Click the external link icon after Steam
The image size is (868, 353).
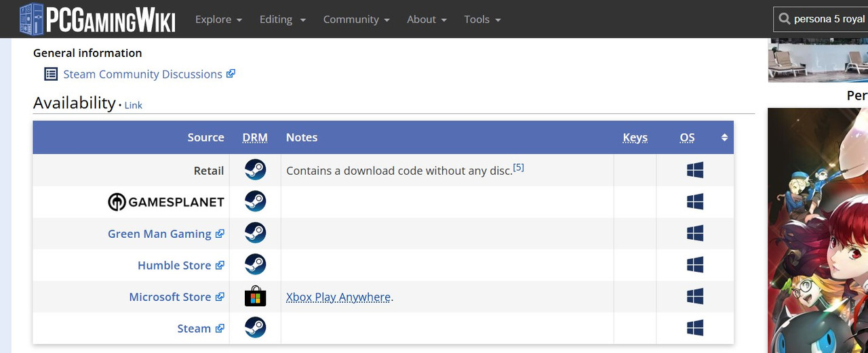220,328
